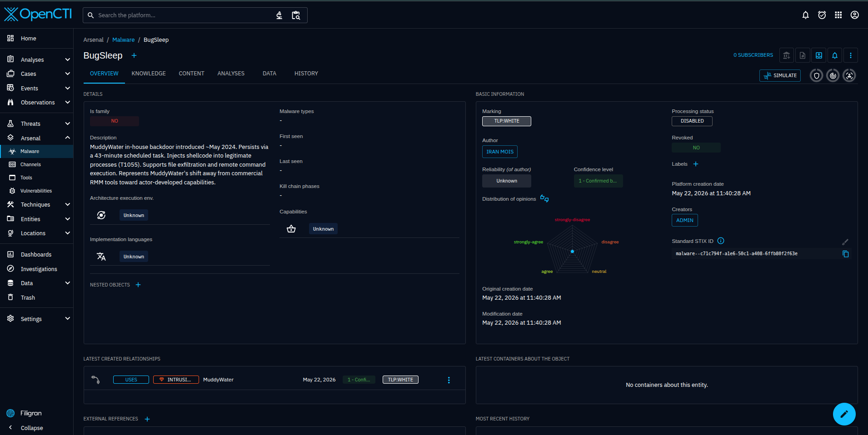Edit the Standard STIX ID pencil
The image size is (868, 435).
point(845,242)
